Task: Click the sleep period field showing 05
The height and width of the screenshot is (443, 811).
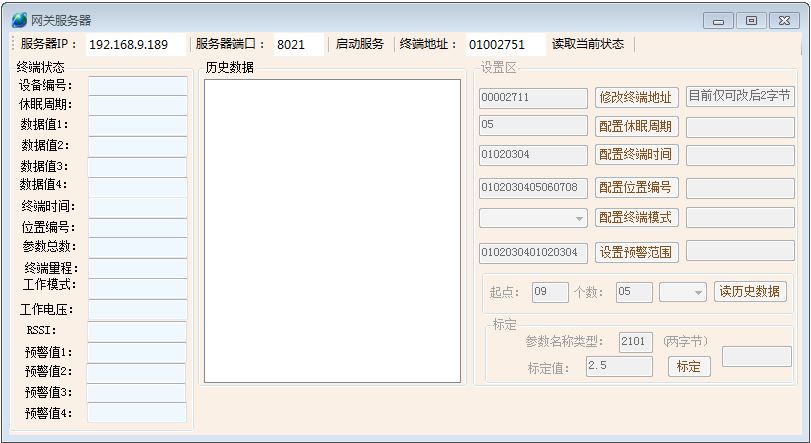Action: tap(533, 126)
